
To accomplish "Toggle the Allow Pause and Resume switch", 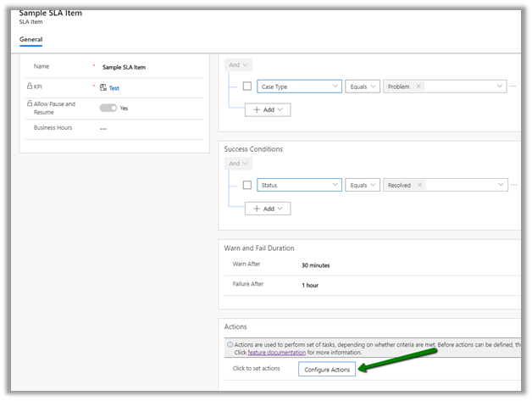I will [x=108, y=108].
